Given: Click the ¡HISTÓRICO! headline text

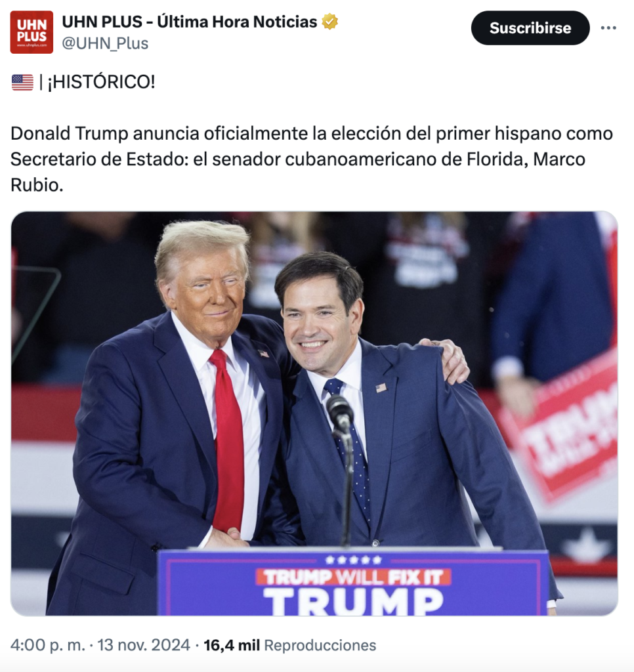Looking at the screenshot, I should point(101,82).
